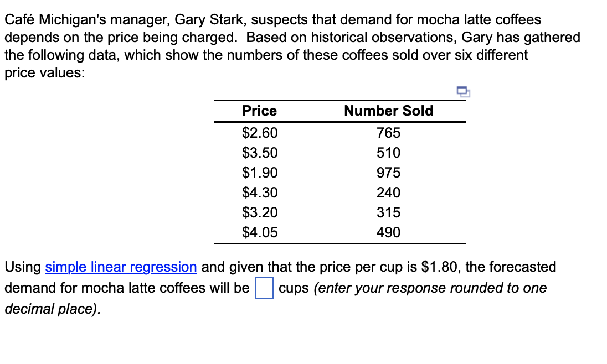Screen dimensions: 607x364
Task: Select the Number Sold column header
Action: point(388,111)
